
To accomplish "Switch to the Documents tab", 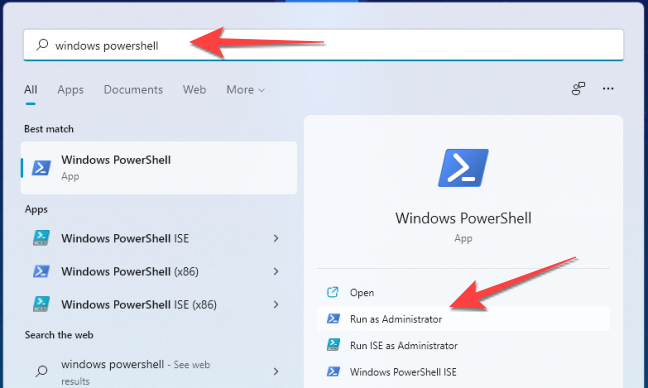I will [x=133, y=90].
